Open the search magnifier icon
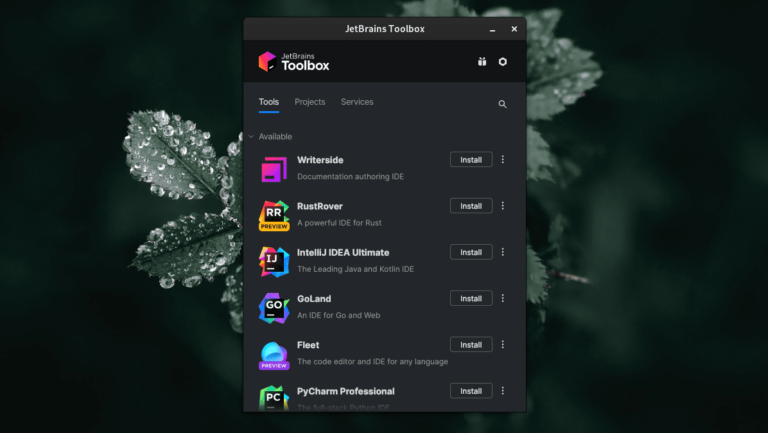Image resolution: width=768 pixels, height=433 pixels. pos(502,104)
